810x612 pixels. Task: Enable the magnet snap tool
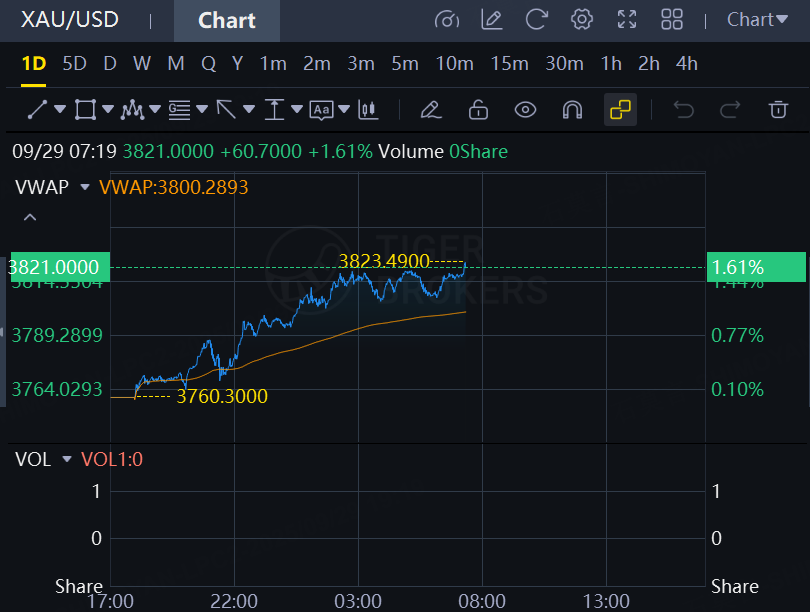click(572, 109)
